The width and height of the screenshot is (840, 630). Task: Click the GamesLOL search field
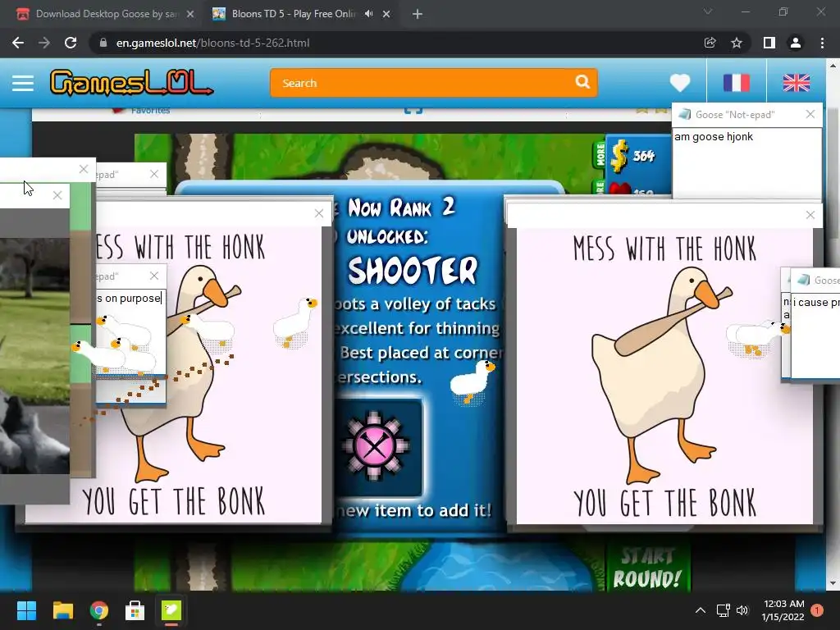(x=423, y=83)
